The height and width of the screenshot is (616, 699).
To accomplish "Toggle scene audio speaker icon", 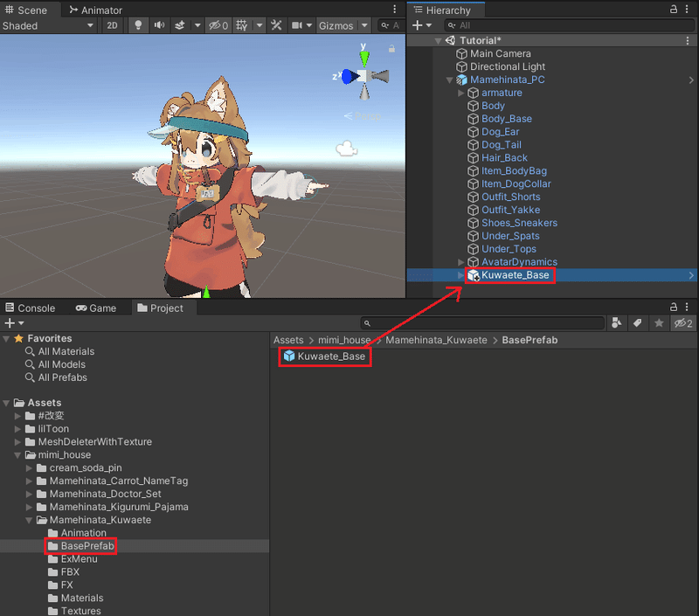I will click(x=159, y=25).
